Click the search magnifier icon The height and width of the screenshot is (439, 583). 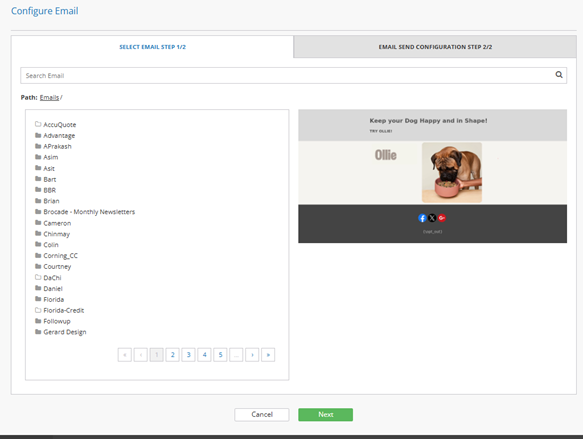click(558, 75)
